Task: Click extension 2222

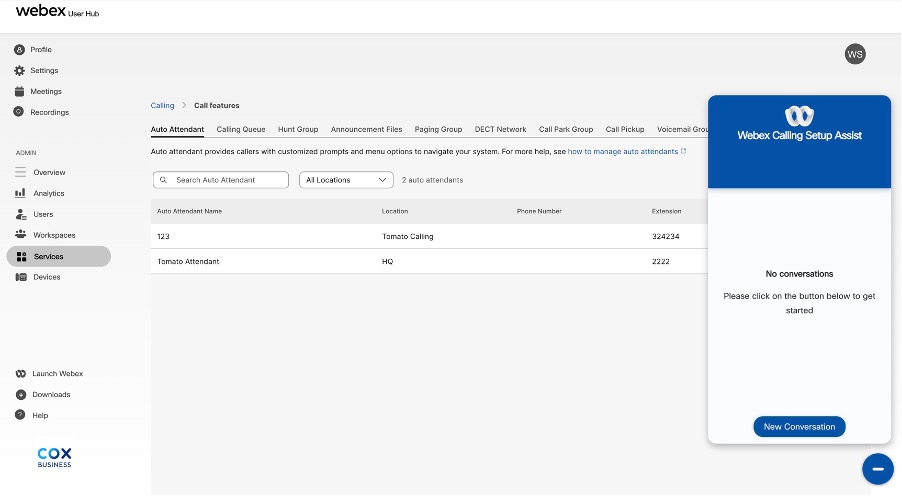Action: pos(661,261)
